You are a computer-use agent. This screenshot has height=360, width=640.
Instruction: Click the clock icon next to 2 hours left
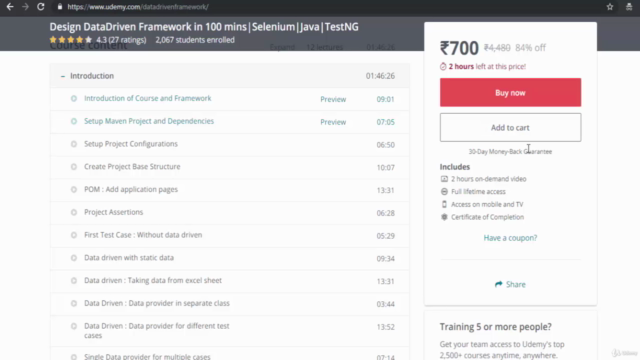443,67
